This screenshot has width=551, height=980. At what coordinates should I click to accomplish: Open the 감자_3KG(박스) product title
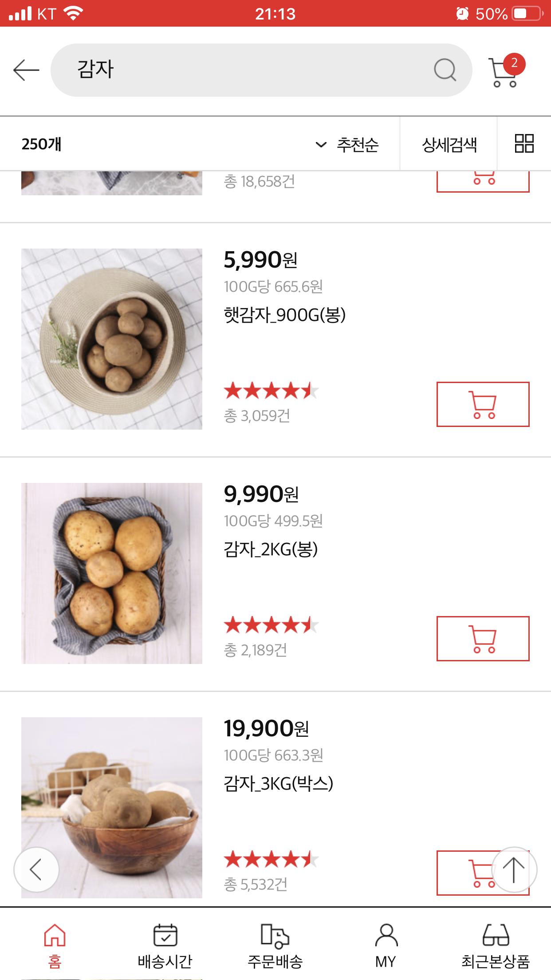[278, 784]
